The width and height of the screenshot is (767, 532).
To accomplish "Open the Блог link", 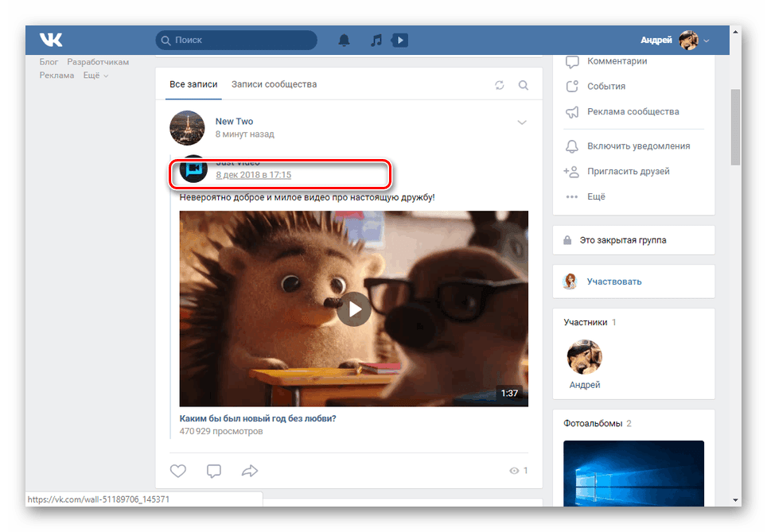I will tap(49, 62).
